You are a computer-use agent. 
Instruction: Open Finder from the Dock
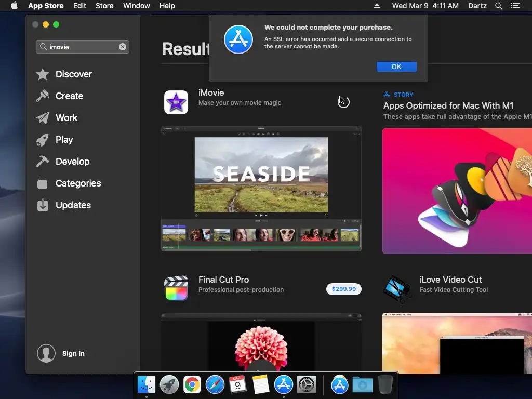146,384
